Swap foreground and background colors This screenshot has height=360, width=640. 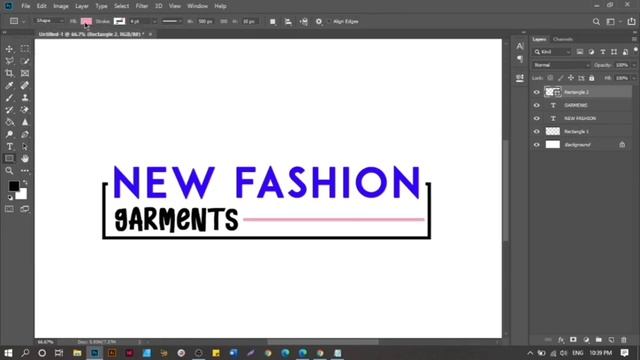click(25, 182)
